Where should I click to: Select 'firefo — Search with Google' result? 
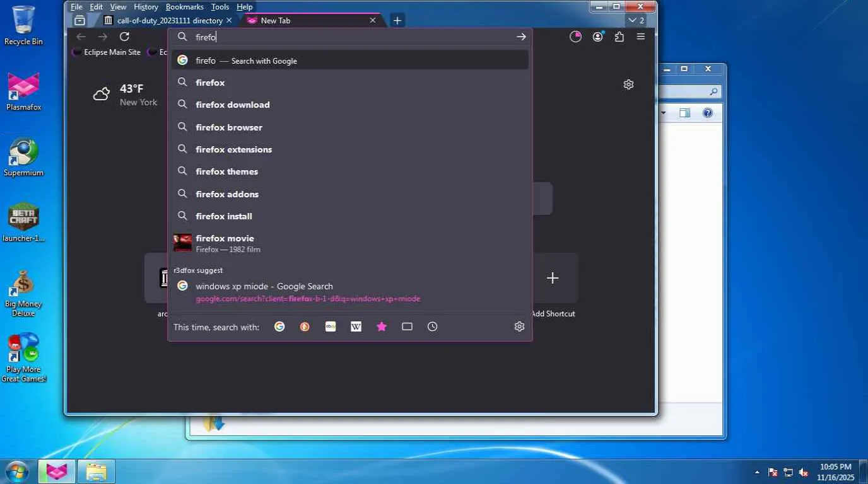click(x=350, y=60)
